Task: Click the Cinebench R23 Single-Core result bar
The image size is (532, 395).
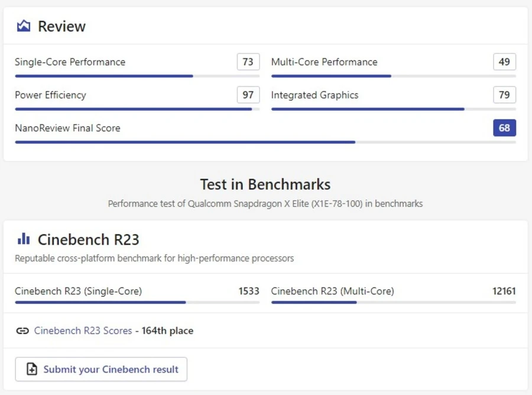Action: coord(137,302)
